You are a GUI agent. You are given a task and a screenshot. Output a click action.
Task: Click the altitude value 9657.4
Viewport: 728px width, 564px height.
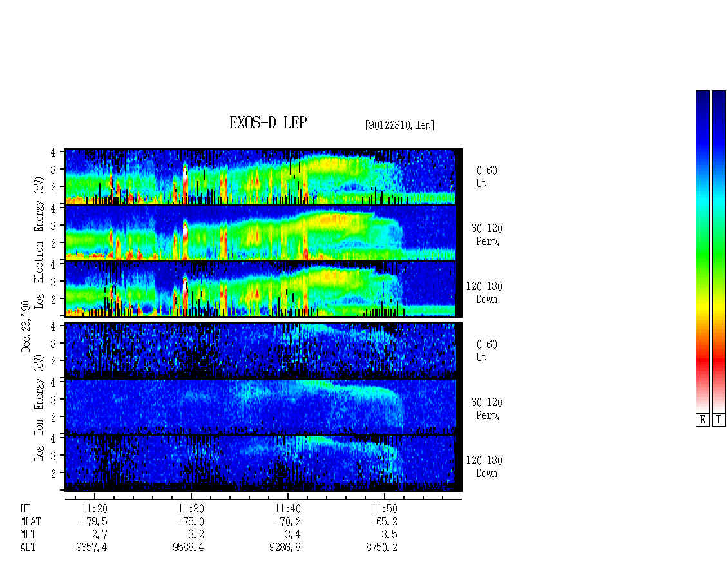tap(91, 548)
